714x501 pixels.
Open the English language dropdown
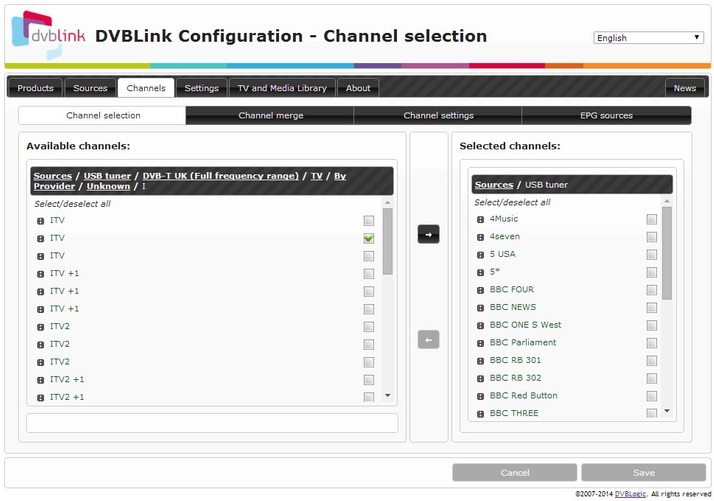coord(648,38)
